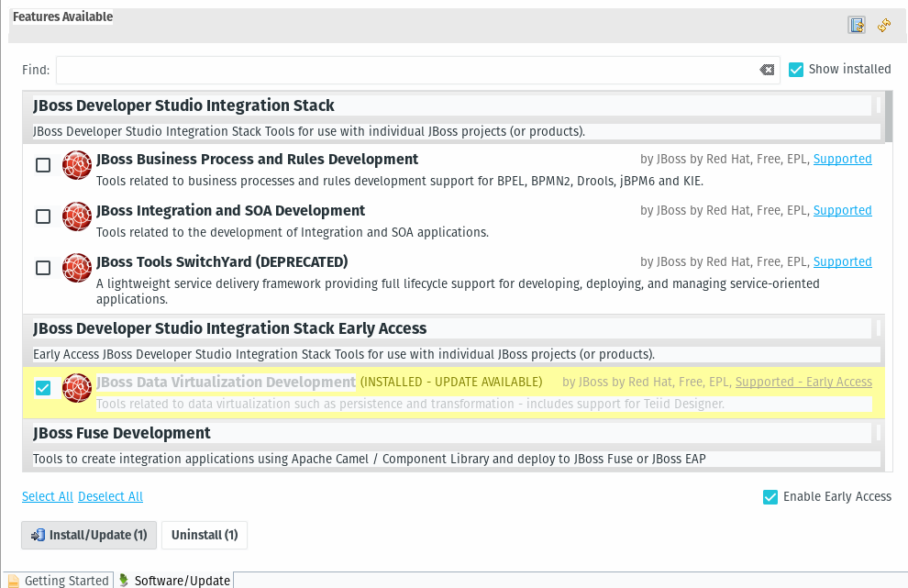Switch to the Software/Update tab
Image resolution: width=908 pixels, height=588 pixels.
pyautogui.click(x=174, y=581)
